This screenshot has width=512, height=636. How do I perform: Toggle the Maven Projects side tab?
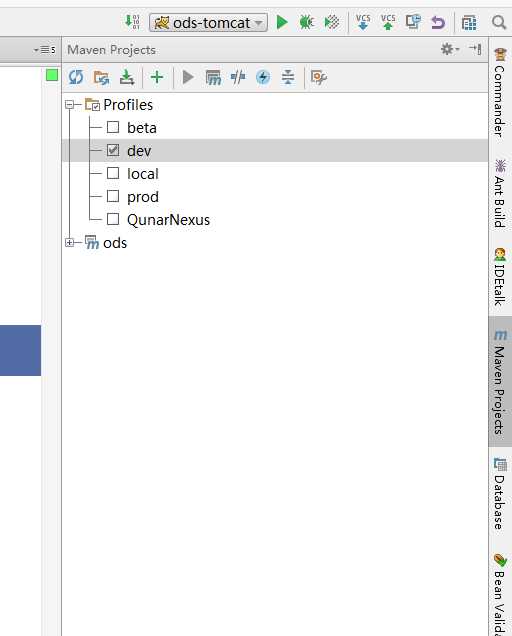[500, 382]
